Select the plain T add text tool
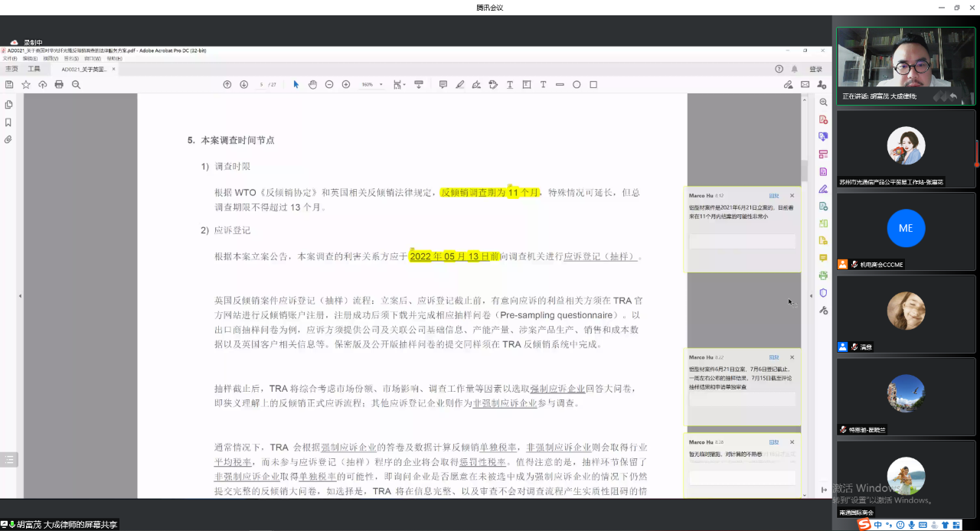This screenshot has width=980, height=531. tap(544, 84)
